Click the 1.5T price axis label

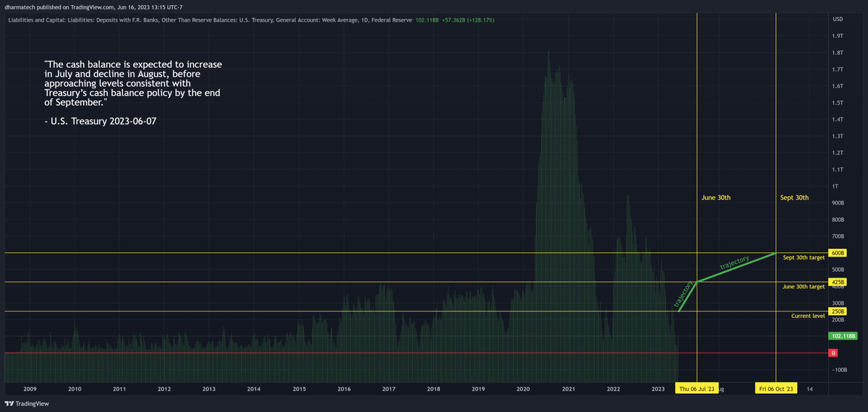click(838, 103)
